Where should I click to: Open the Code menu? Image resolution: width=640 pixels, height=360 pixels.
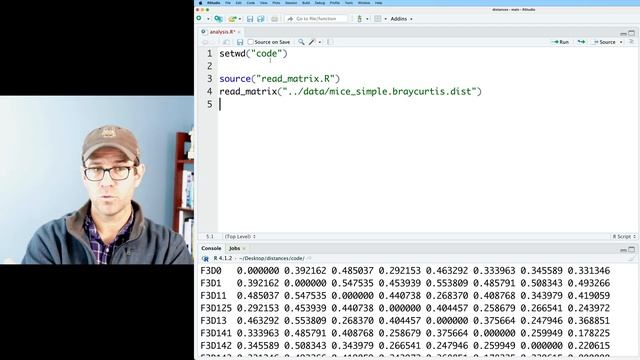point(251,3)
